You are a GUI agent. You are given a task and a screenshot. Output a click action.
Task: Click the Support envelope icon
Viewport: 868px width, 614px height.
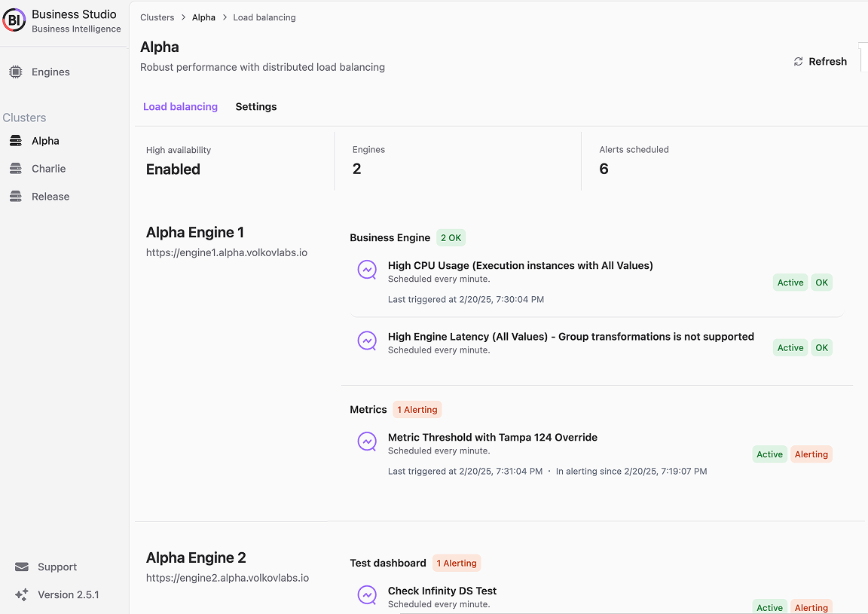(x=22, y=567)
